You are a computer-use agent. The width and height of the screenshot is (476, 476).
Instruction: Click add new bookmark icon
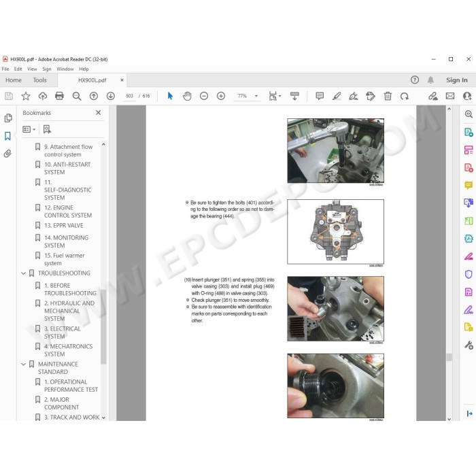click(47, 129)
